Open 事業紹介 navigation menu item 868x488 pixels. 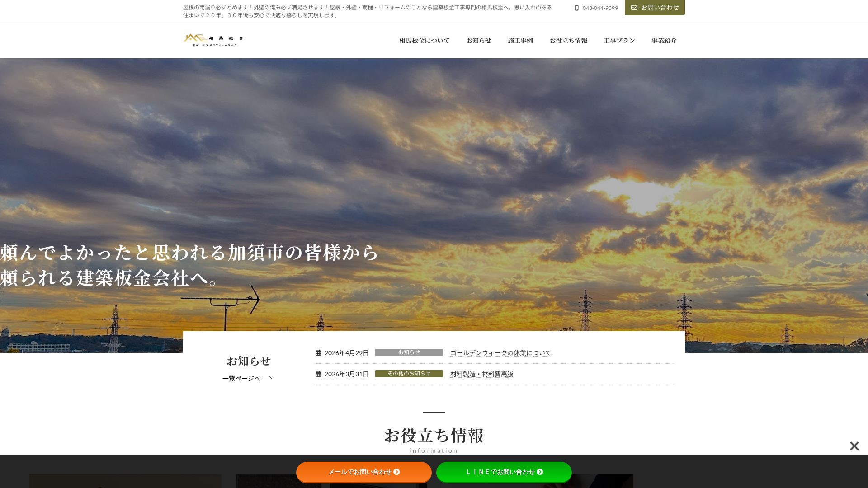(x=664, y=41)
